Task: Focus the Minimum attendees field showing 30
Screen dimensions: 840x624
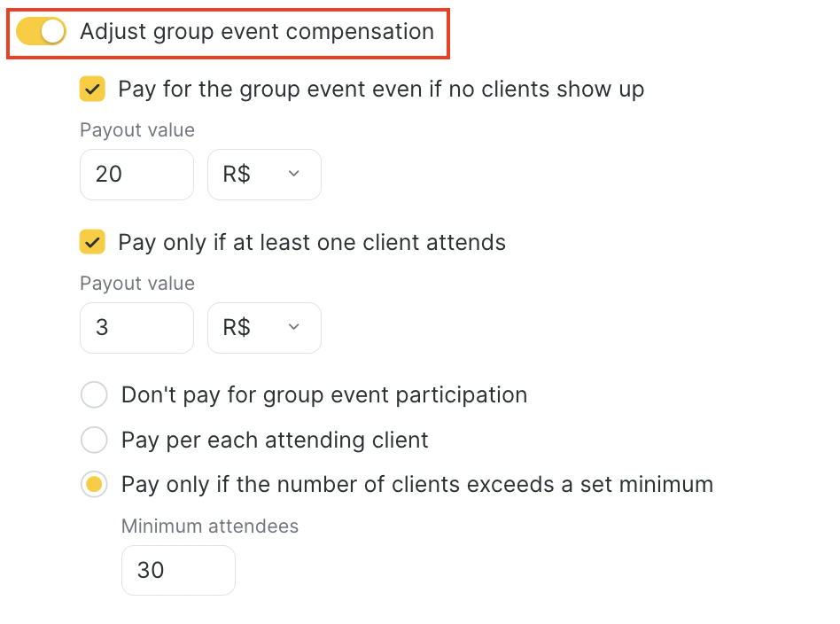Action: [x=178, y=570]
